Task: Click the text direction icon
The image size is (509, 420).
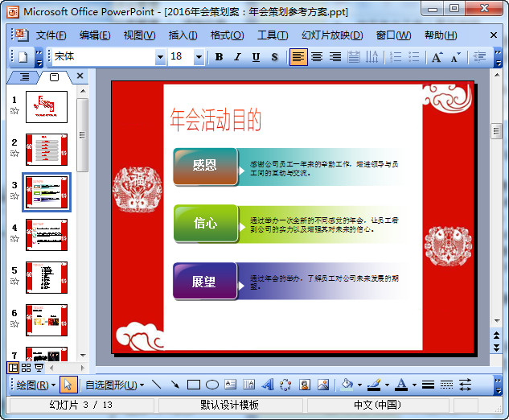Action: point(372,57)
